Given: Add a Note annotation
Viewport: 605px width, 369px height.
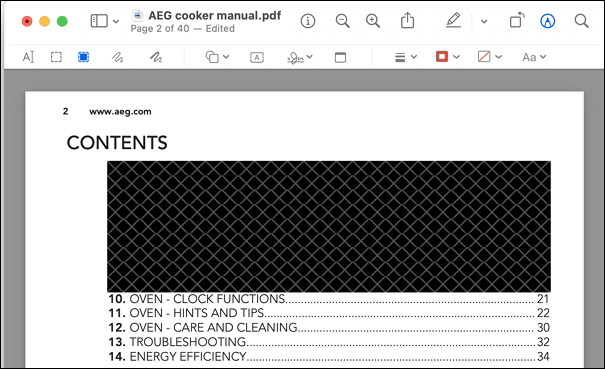Looking at the screenshot, I should [x=340, y=58].
